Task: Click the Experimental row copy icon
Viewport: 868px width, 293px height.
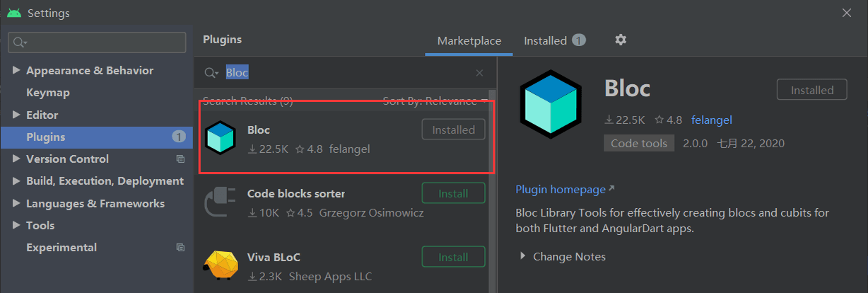Action: [180, 248]
